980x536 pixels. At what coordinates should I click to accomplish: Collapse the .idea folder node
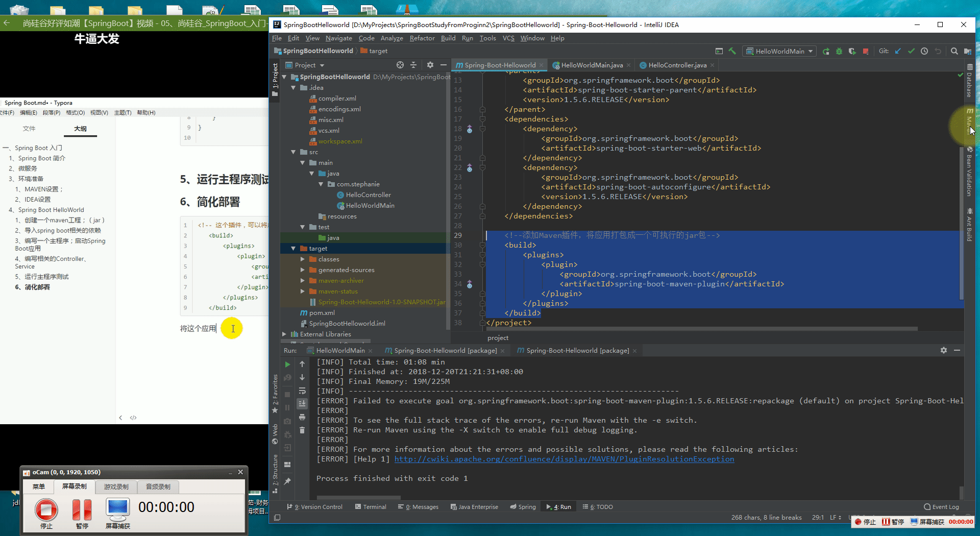coord(293,88)
